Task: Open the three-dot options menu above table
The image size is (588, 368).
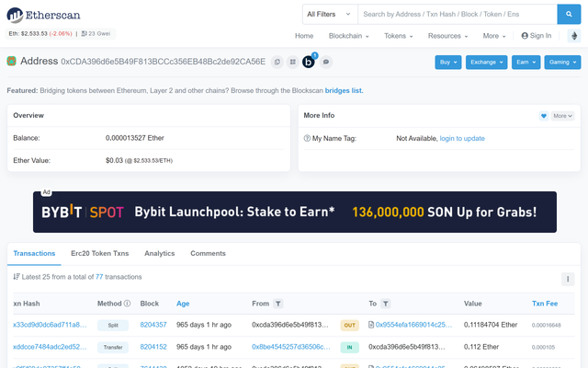Action: coord(568,279)
